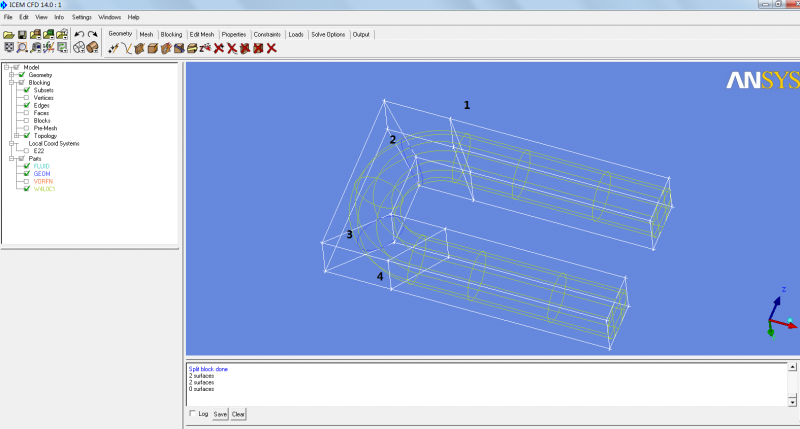Enable the Vertices checkbox

(27, 97)
